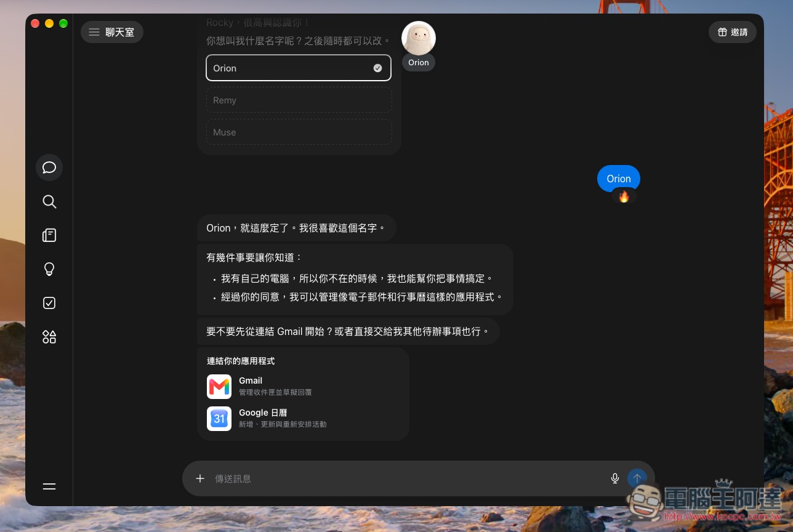Click the bullet "我有自己的電腦" line
Screen dimensions: 793x532
click(357, 278)
